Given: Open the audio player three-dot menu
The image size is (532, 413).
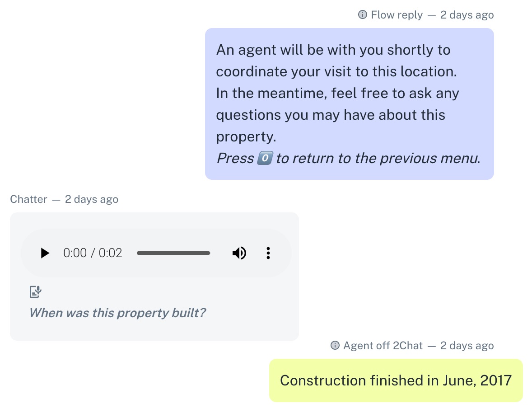Looking at the screenshot, I should (268, 253).
